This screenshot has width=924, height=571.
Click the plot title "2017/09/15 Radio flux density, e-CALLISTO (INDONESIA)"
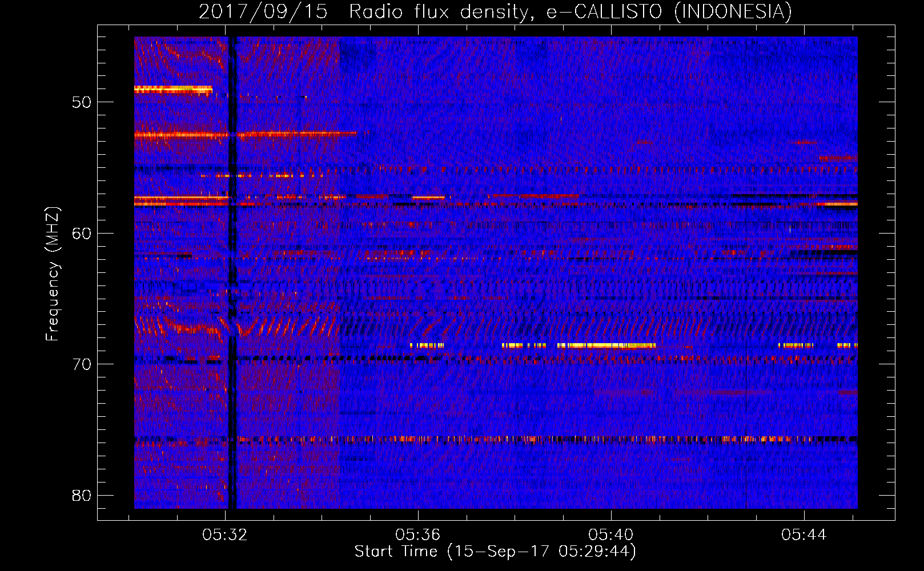click(495, 11)
